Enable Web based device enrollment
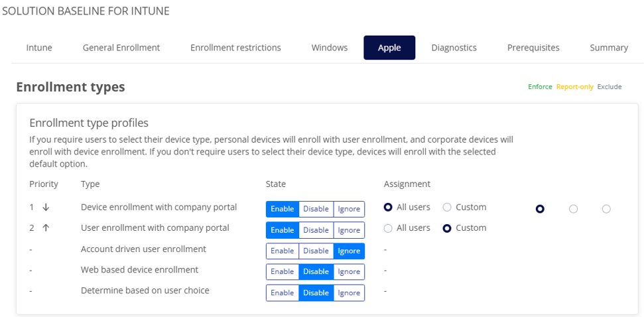 [x=283, y=272]
